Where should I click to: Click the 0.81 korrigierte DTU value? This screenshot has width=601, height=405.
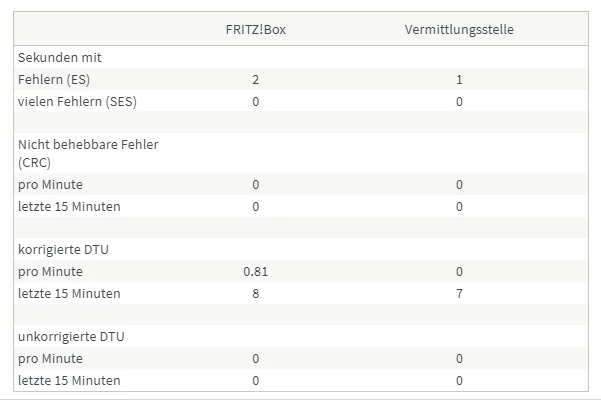[255, 271]
